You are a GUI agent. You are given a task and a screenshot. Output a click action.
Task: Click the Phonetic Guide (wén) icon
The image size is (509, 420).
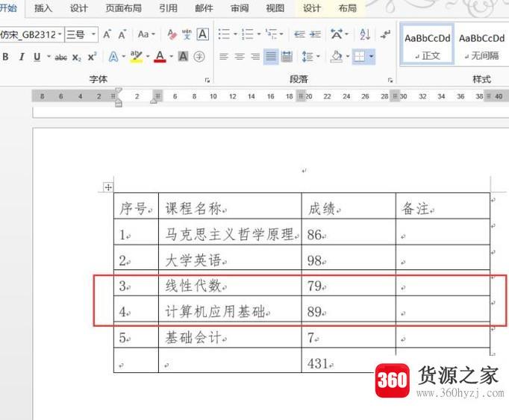[x=187, y=34]
